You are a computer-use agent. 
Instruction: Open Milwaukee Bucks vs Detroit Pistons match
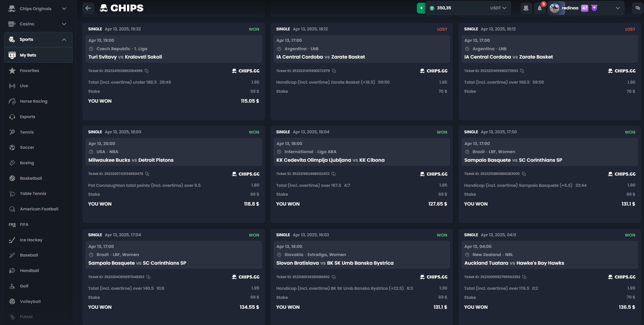click(131, 160)
